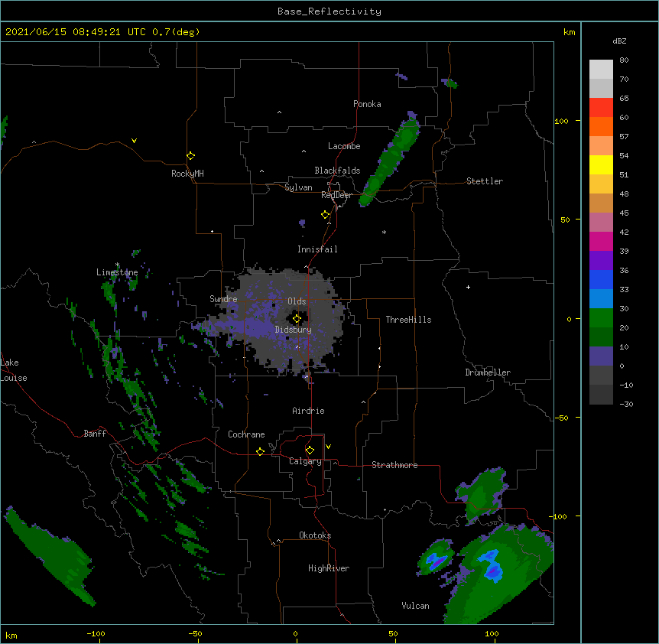Click the yellow marker south of Cochrane

[x=260, y=451]
